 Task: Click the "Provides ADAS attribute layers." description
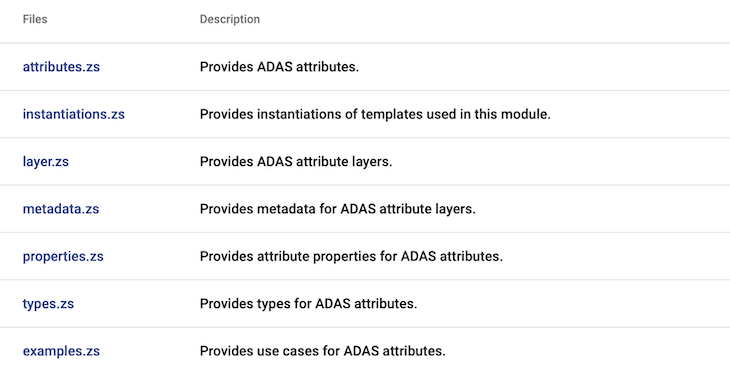click(x=296, y=162)
